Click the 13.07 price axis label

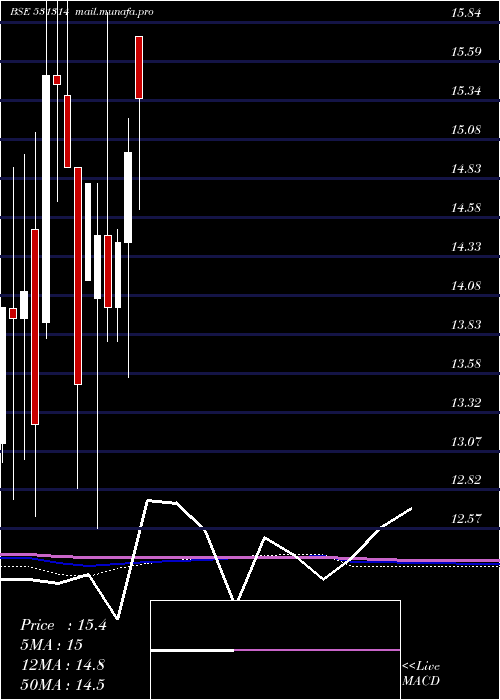(x=466, y=442)
